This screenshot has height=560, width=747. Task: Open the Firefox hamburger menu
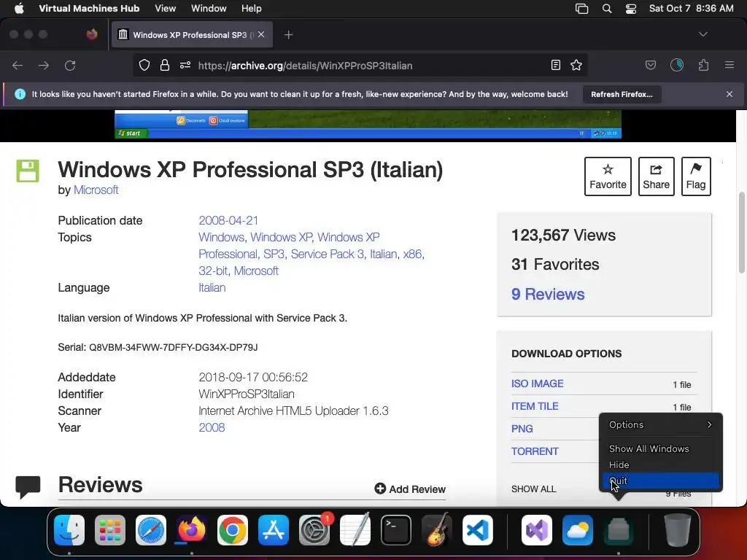[x=729, y=65]
